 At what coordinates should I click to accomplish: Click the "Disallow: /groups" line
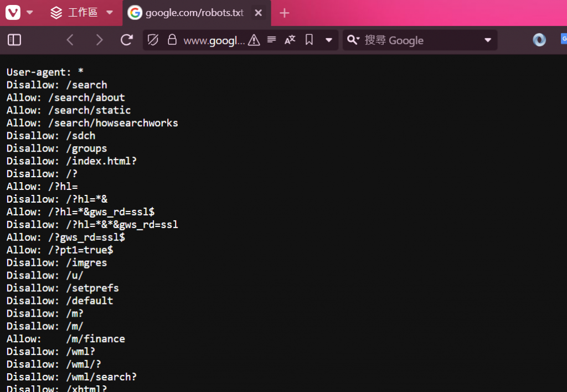point(57,148)
